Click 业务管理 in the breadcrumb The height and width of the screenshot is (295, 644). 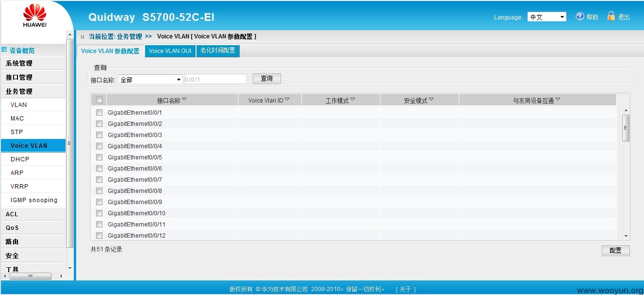(129, 36)
